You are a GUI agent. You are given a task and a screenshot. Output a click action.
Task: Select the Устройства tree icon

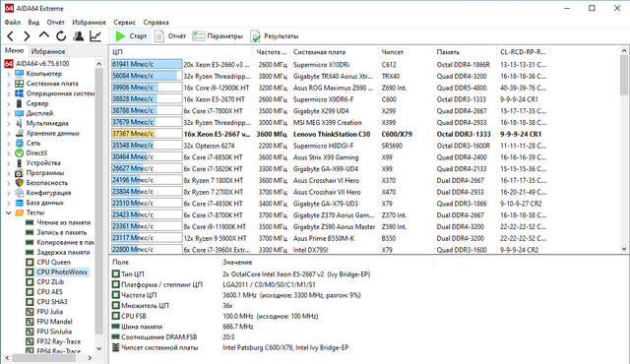(x=20, y=163)
